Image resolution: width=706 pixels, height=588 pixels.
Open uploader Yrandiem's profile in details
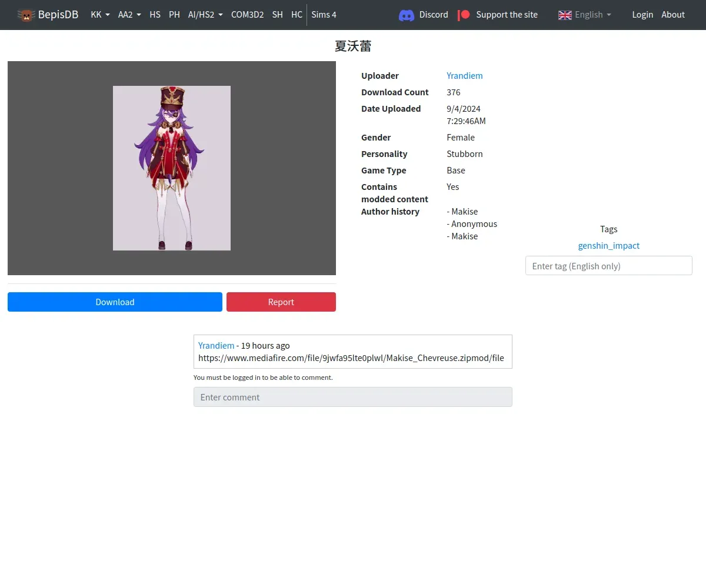(x=464, y=75)
